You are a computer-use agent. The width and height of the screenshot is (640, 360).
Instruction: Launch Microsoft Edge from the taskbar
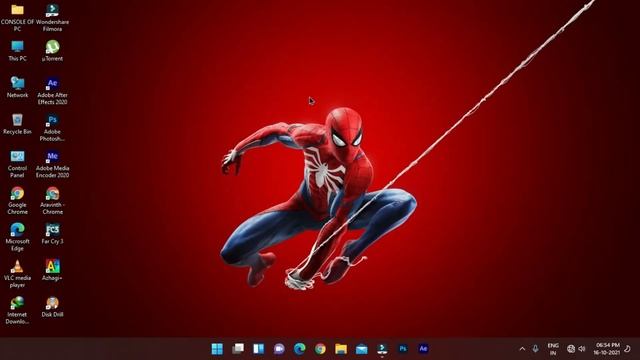(x=300, y=349)
